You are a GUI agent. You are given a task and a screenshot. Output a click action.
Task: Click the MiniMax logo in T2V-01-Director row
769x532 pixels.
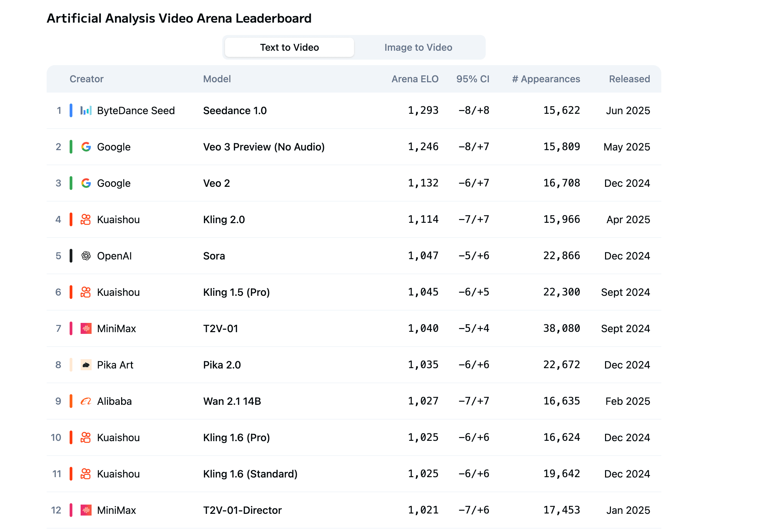tap(86, 510)
